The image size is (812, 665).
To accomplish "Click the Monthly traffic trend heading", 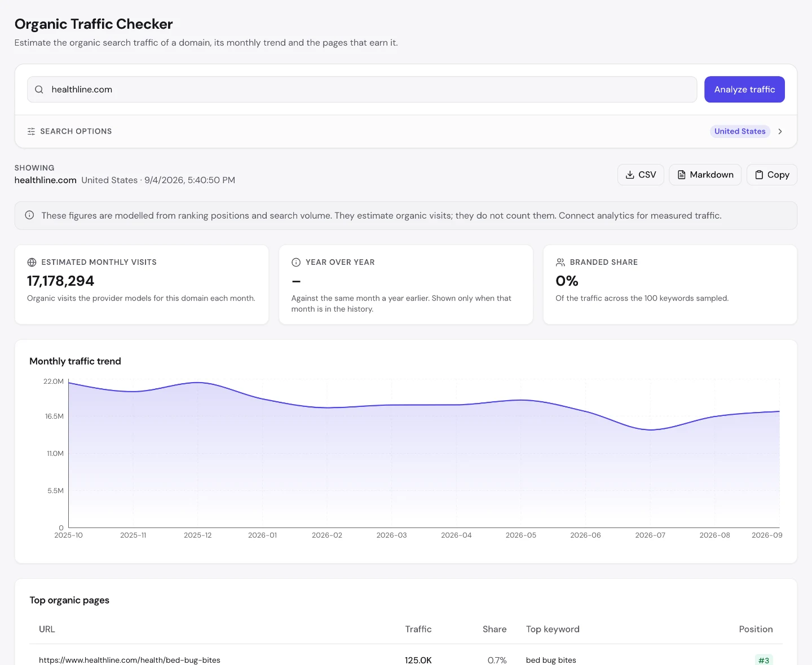I will point(75,361).
